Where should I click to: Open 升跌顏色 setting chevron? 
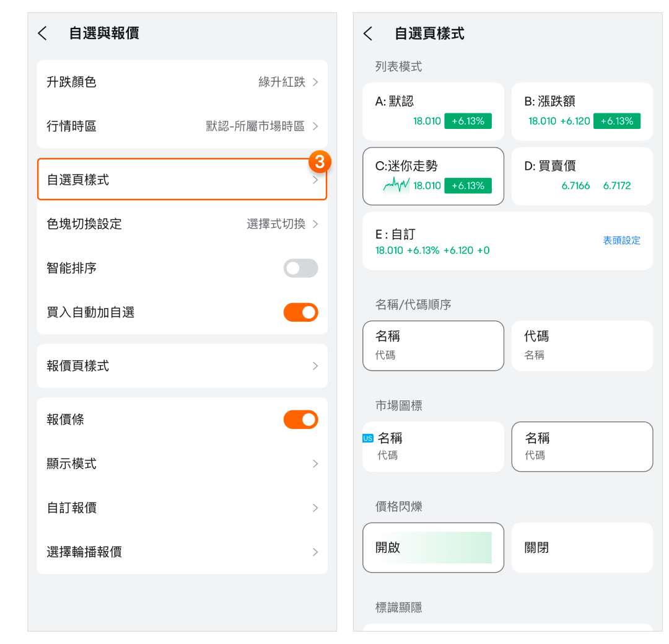[x=315, y=82]
